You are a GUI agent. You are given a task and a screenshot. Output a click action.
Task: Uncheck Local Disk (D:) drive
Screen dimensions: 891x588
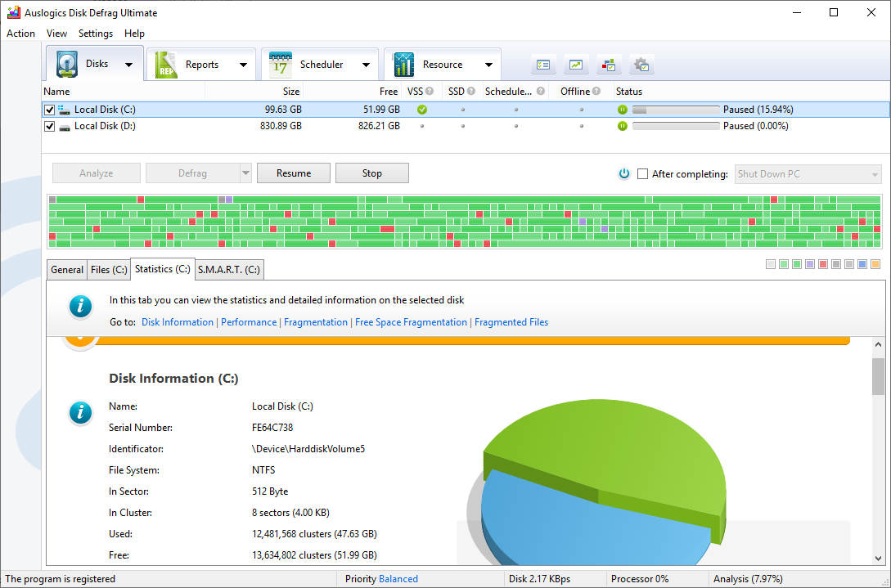click(x=49, y=125)
